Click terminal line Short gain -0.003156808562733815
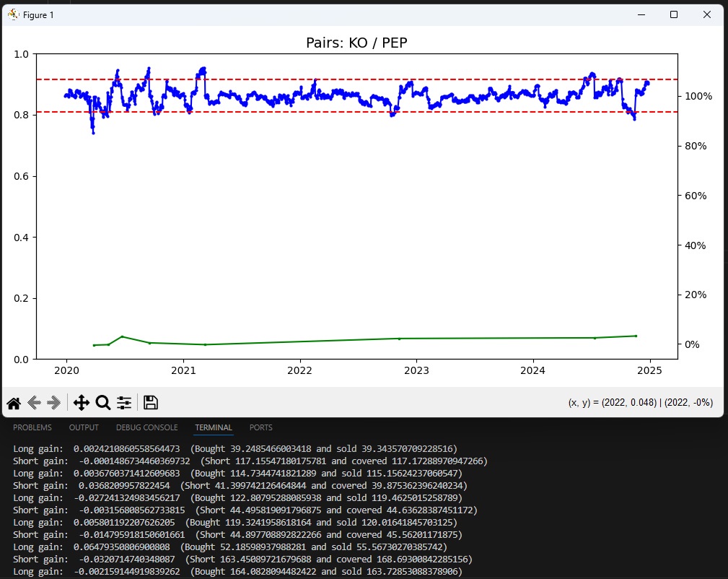The width and height of the screenshot is (728, 579). click(x=245, y=510)
